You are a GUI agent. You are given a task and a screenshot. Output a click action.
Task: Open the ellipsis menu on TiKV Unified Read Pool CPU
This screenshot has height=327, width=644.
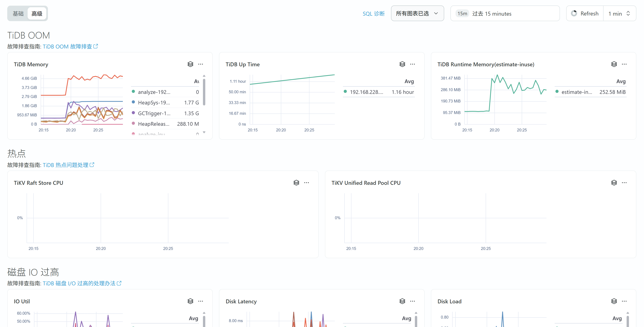[x=624, y=183]
